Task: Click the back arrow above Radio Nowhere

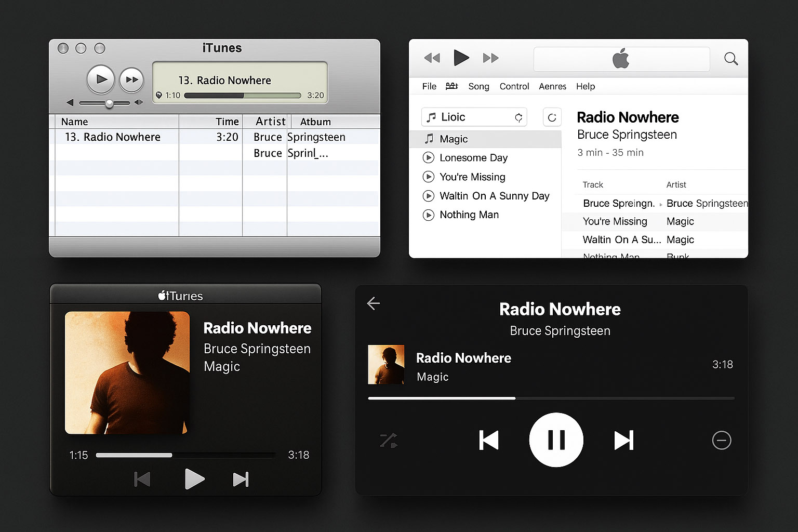Action: (374, 303)
